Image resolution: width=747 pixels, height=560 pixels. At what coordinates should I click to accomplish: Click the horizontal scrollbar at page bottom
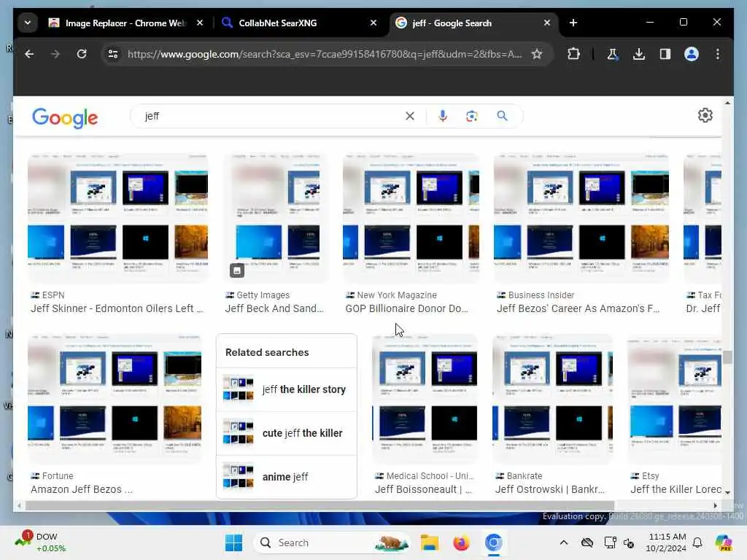pos(320,505)
